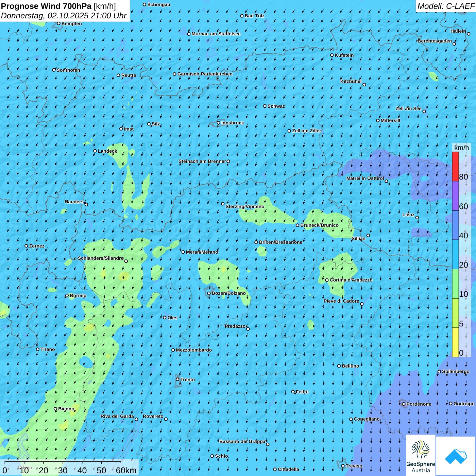Select the Bormio city label
The height and width of the screenshot is (476, 476).
click(x=78, y=295)
